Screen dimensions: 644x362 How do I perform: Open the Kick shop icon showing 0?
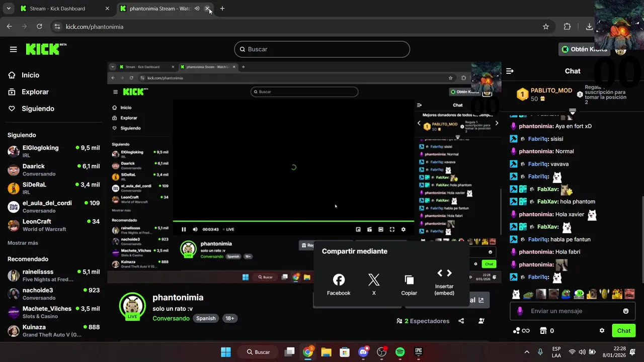546,331
